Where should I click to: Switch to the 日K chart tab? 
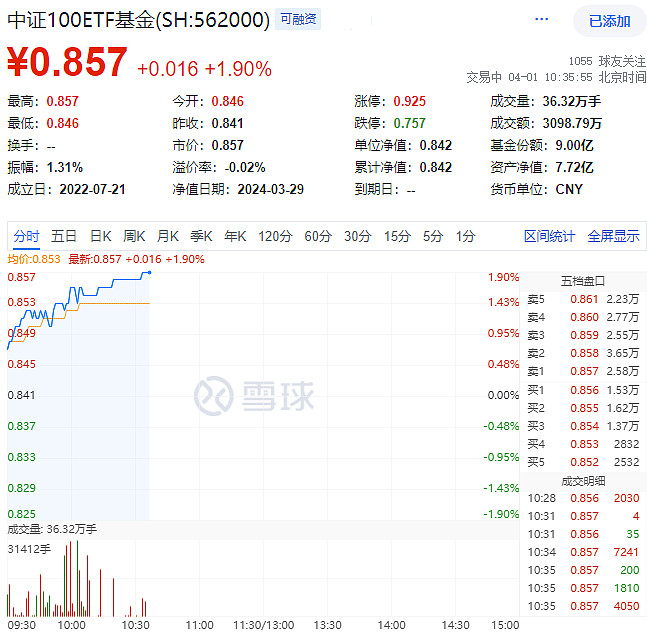pyautogui.click(x=101, y=236)
